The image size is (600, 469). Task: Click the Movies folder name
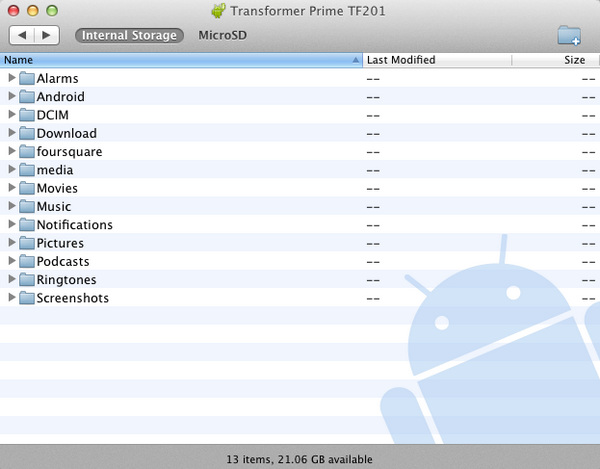[57, 189]
